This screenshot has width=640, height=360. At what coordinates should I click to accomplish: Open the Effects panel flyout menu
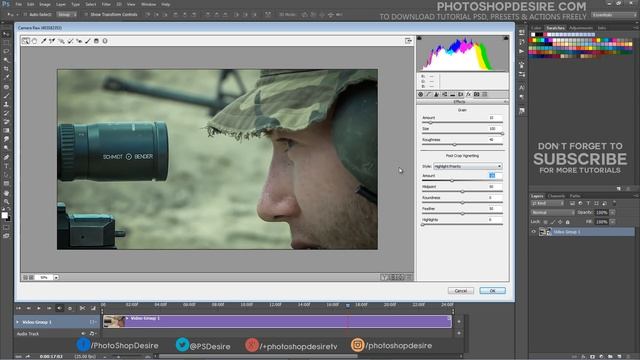pyautogui.click(x=506, y=102)
